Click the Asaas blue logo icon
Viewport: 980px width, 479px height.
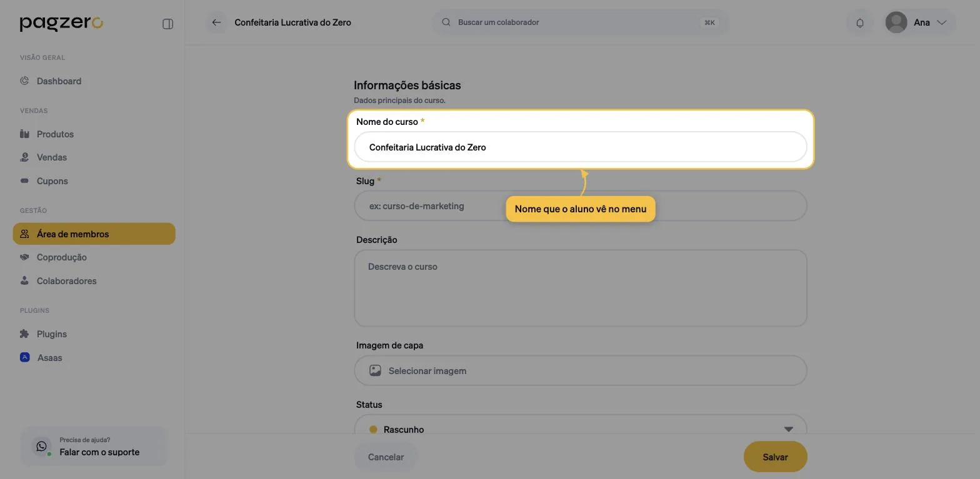[25, 357]
